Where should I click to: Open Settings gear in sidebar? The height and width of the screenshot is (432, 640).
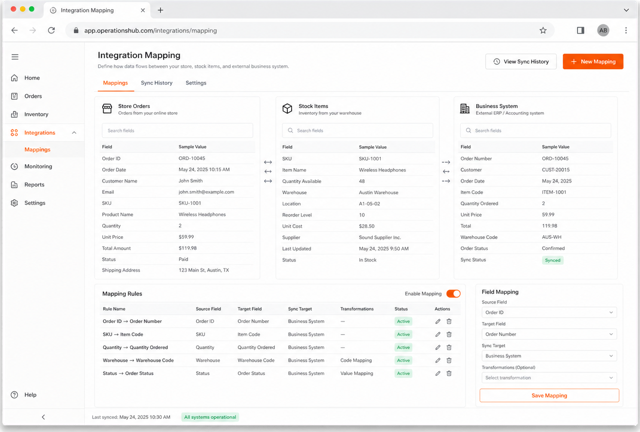coord(14,203)
